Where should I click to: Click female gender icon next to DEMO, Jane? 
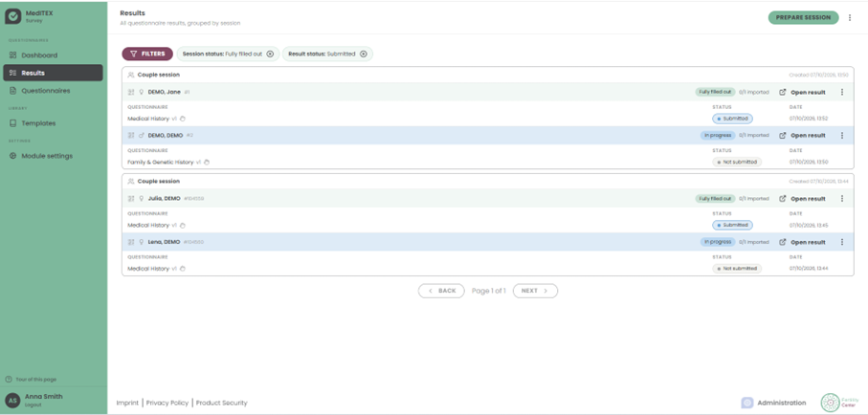tap(142, 93)
